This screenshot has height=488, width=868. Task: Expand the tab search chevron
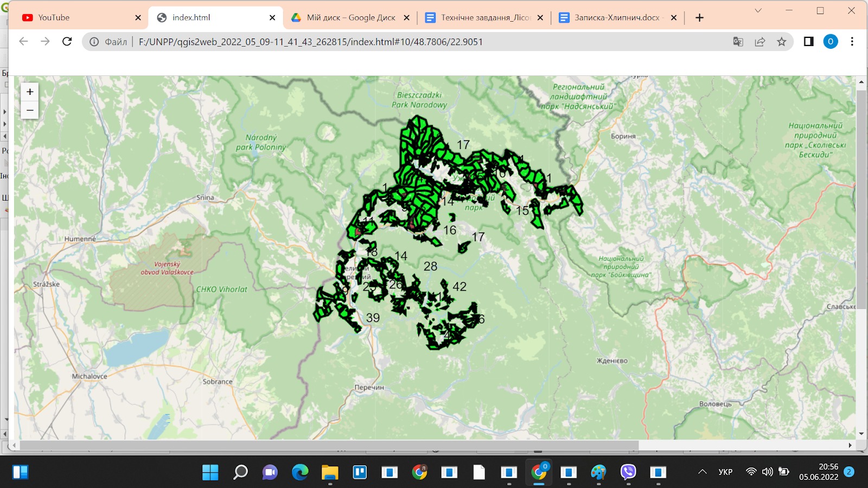[758, 11]
